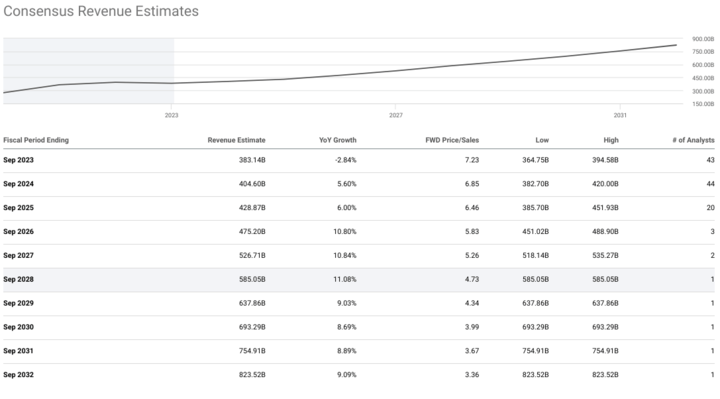The width and height of the screenshot is (720, 399).
Task: Click the 2031 label on chart axis
Action: (620, 115)
